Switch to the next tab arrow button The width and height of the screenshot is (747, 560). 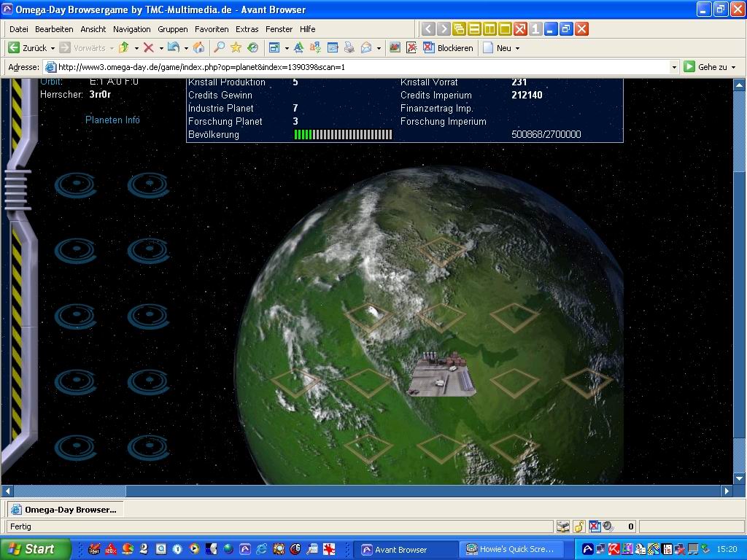(x=444, y=29)
